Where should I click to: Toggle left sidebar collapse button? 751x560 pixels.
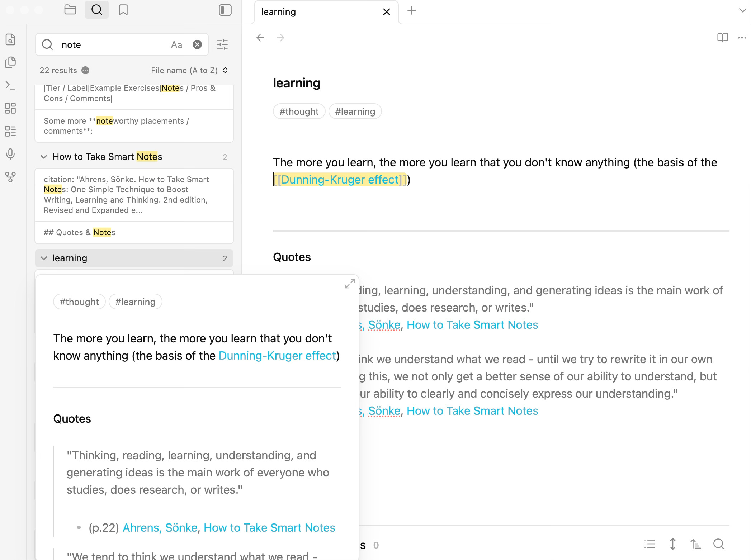pos(225,10)
